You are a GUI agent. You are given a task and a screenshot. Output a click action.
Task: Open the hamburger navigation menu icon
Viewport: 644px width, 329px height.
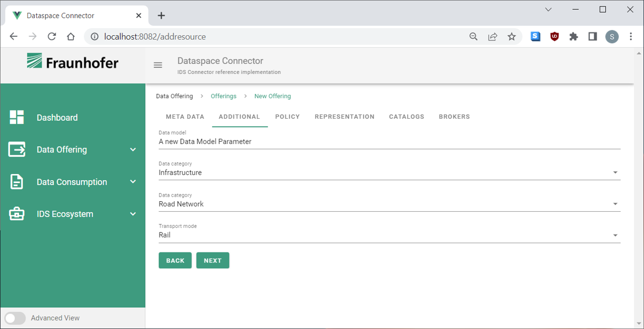click(158, 65)
